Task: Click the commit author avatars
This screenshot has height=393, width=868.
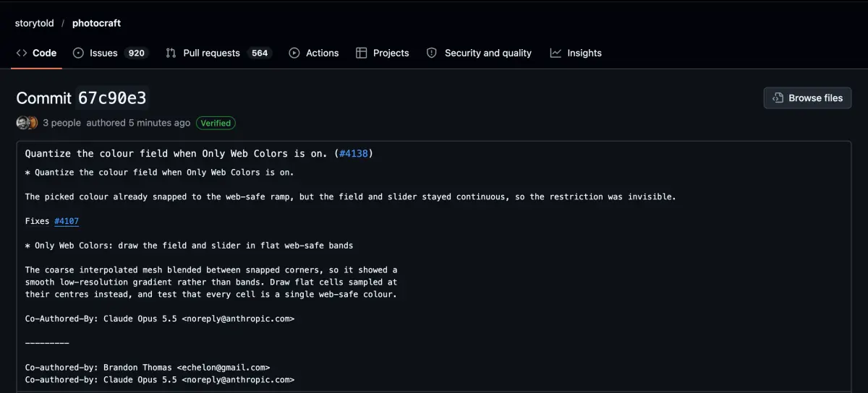Action: (x=27, y=123)
